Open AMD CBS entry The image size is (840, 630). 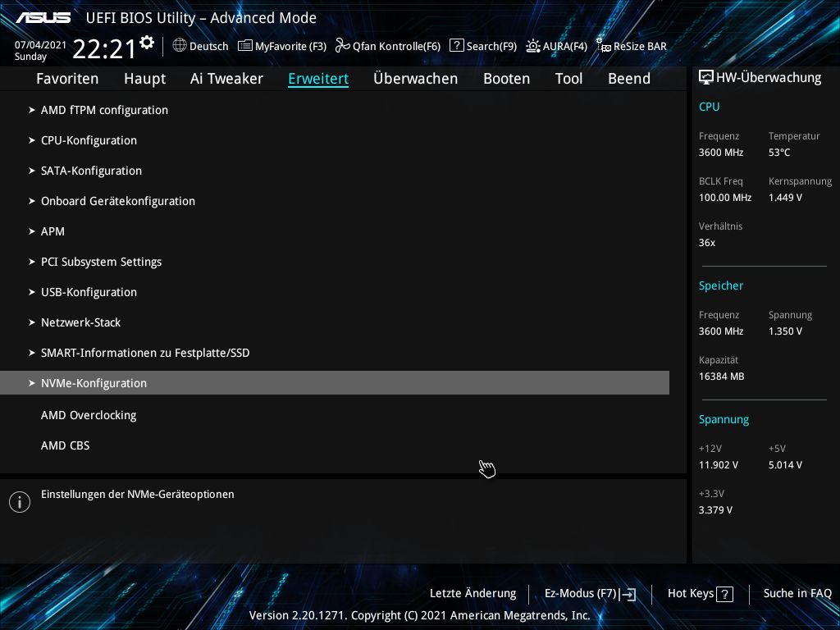[66, 445]
